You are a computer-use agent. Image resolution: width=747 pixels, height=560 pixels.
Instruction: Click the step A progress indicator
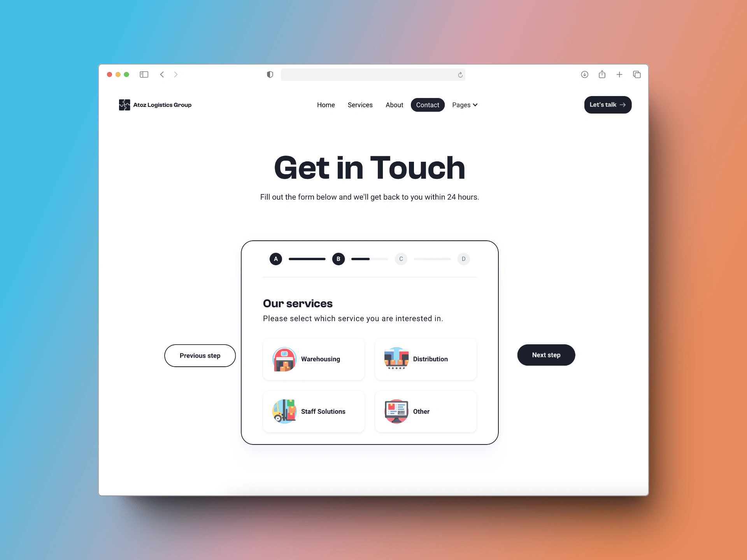tap(275, 259)
